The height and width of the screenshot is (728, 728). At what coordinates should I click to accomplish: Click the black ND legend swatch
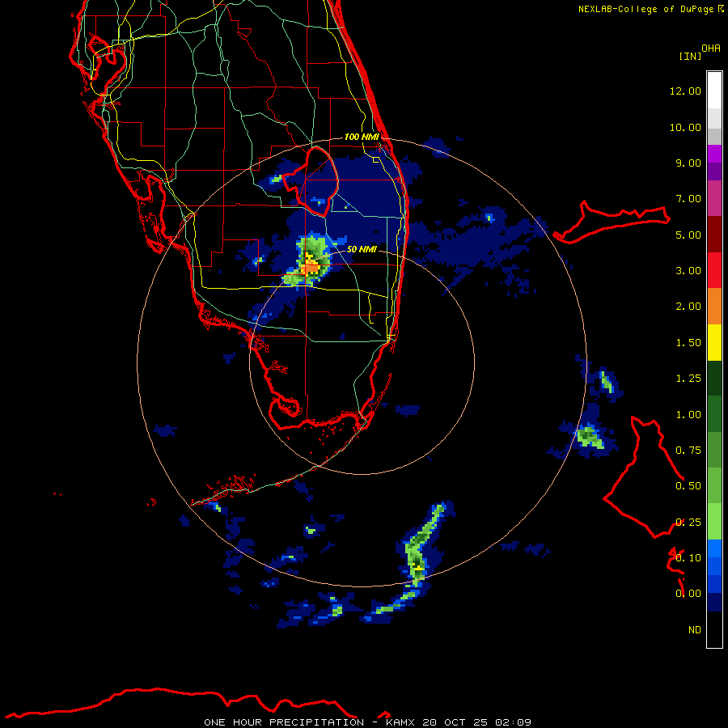coord(714,629)
